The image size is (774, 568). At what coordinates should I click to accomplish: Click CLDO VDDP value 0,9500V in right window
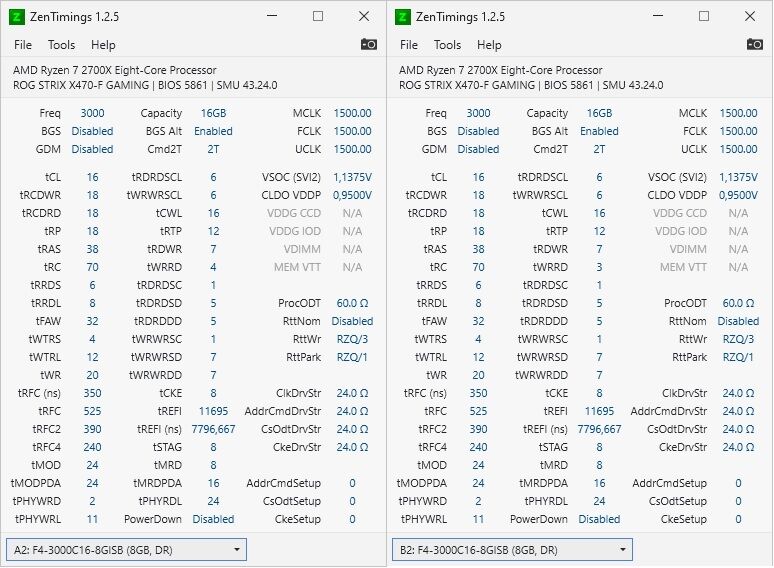tap(738, 195)
